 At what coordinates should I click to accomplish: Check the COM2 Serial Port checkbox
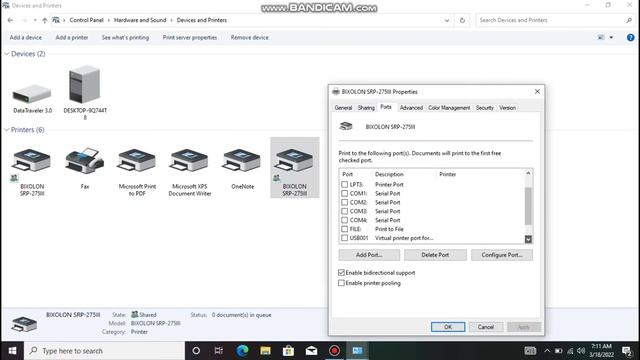(344, 202)
